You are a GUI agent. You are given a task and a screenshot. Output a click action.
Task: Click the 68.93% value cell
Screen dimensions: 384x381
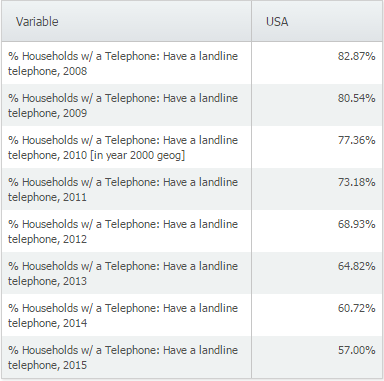(x=317, y=231)
